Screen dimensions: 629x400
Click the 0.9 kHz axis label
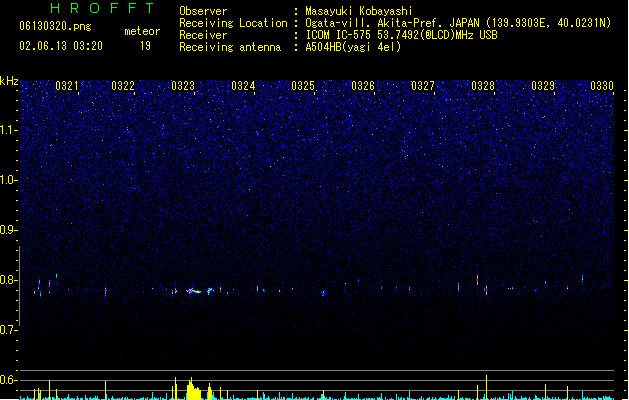pos(8,230)
